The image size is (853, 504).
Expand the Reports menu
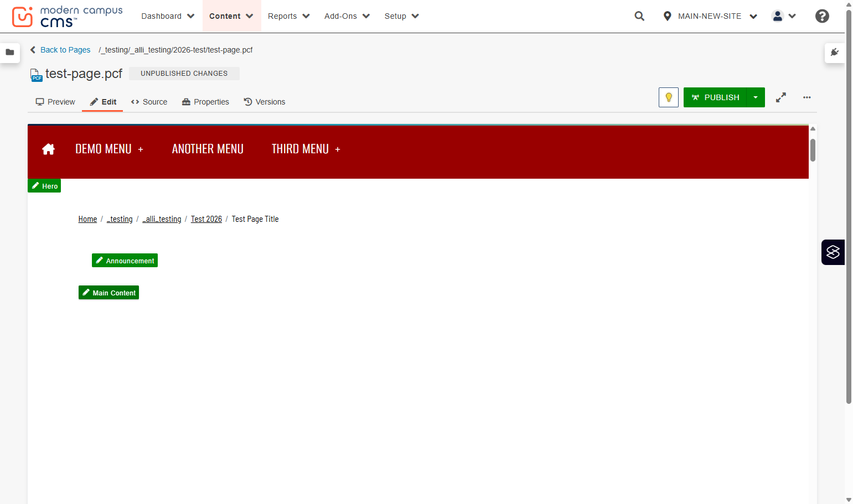pyautogui.click(x=289, y=16)
